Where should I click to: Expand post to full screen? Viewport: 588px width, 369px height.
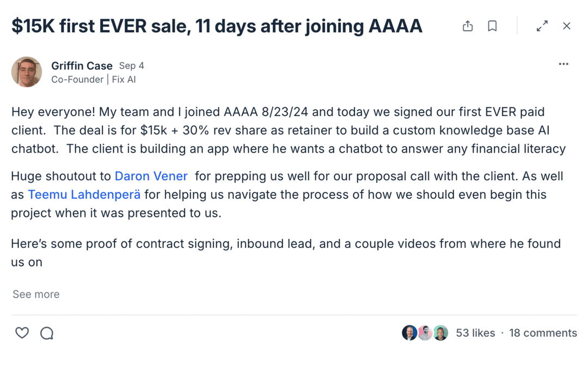tap(542, 26)
